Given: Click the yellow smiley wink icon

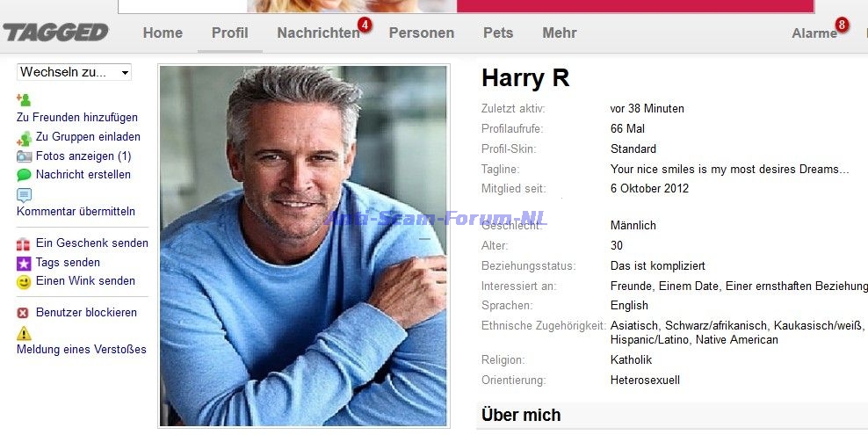Looking at the screenshot, I should pos(23,282).
